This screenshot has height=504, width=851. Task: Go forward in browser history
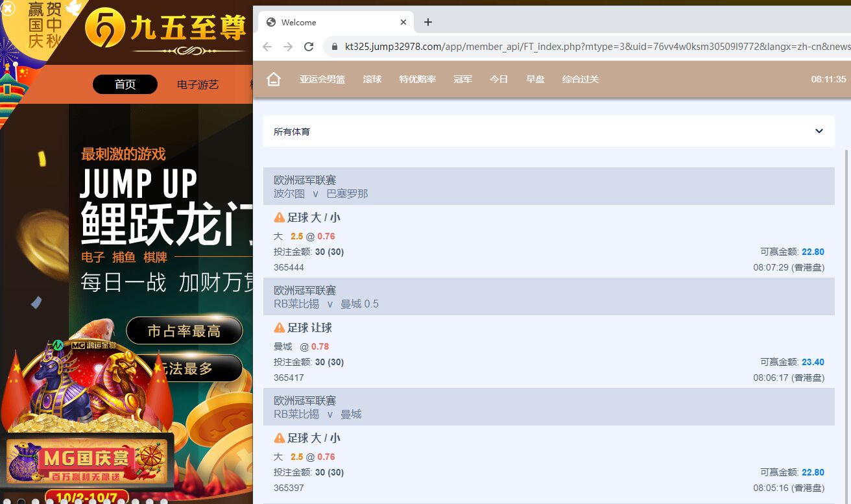point(288,47)
